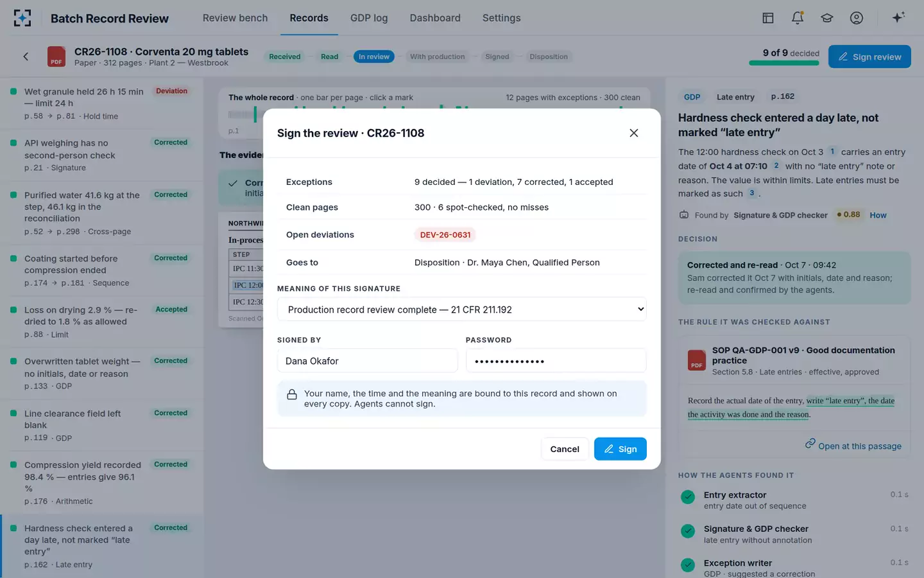Open the Meaning of this signature dropdown
The image size is (924, 578).
462,310
